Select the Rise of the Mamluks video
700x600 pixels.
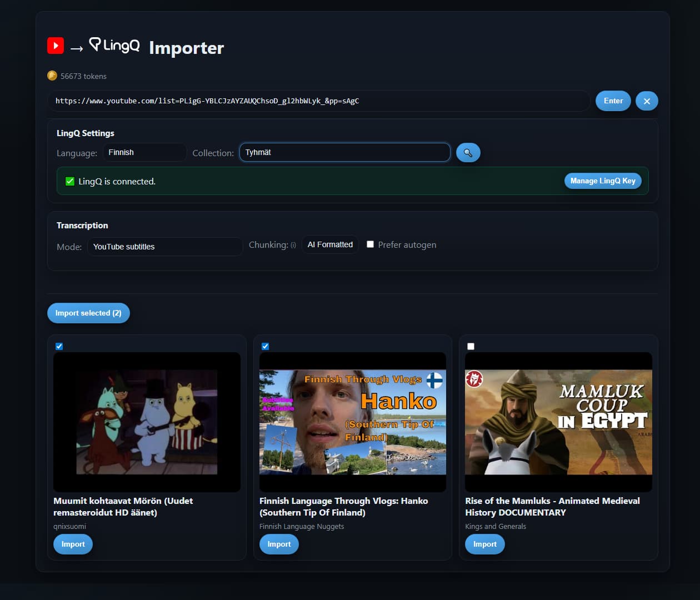coord(471,346)
